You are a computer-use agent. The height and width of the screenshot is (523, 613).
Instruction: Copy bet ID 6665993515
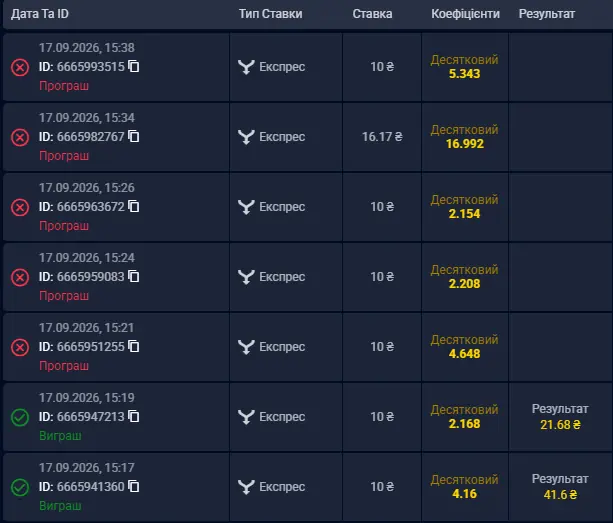134,66
